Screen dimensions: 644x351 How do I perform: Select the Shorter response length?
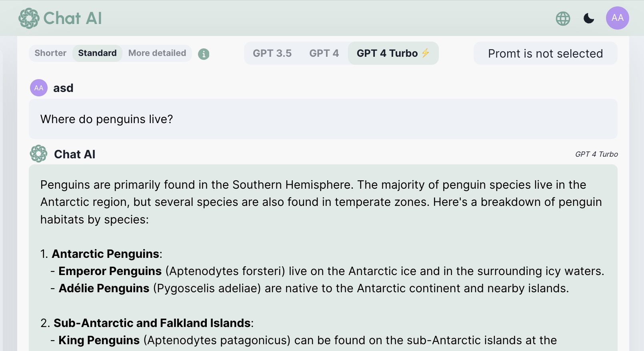(x=50, y=53)
